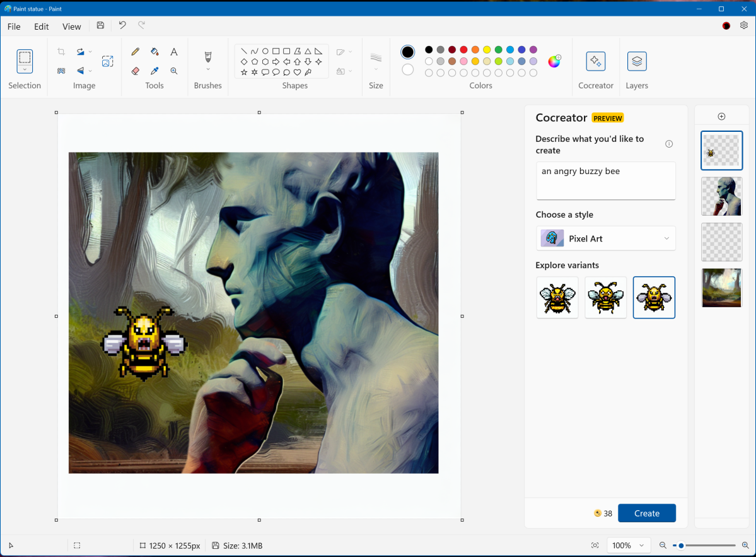Screen dimensions: 756x557
Task: Select the statue layer thumbnail
Action: 721,196
